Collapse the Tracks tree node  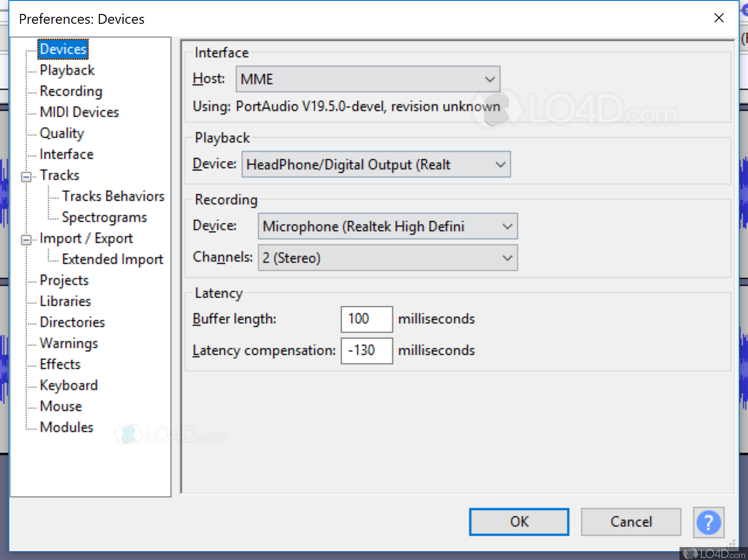coord(26,176)
